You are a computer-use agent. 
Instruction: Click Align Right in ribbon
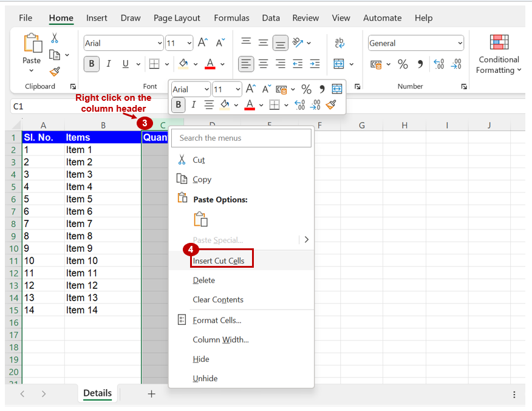coord(280,64)
